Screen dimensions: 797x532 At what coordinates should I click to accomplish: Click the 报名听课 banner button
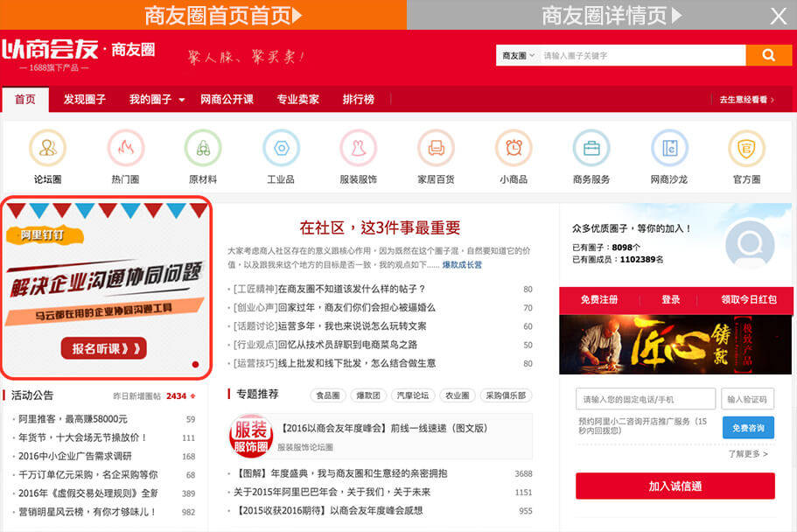pos(104,348)
